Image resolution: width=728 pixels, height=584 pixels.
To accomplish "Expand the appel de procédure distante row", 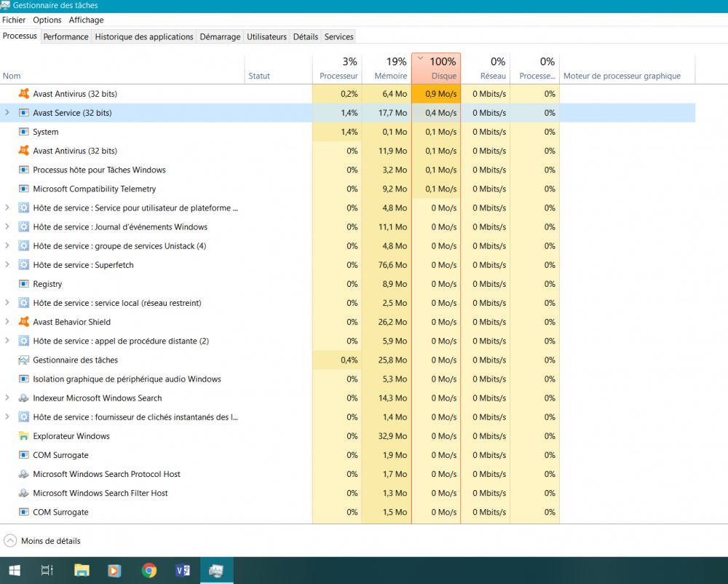I will pos(7,341).
